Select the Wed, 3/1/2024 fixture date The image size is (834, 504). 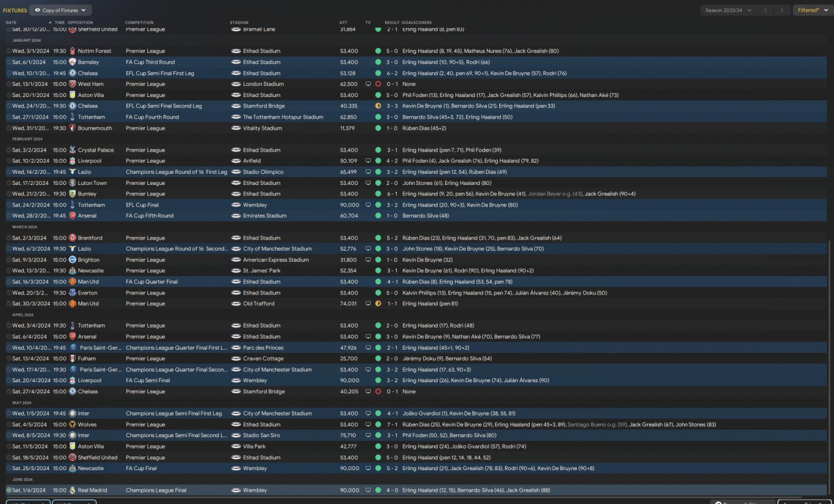point(31,51)
